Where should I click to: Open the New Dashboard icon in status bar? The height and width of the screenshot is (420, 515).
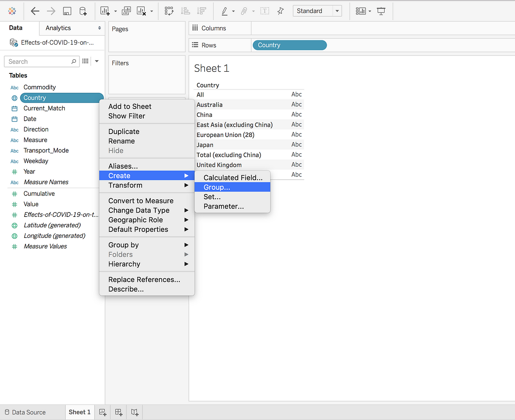[119, 412]
